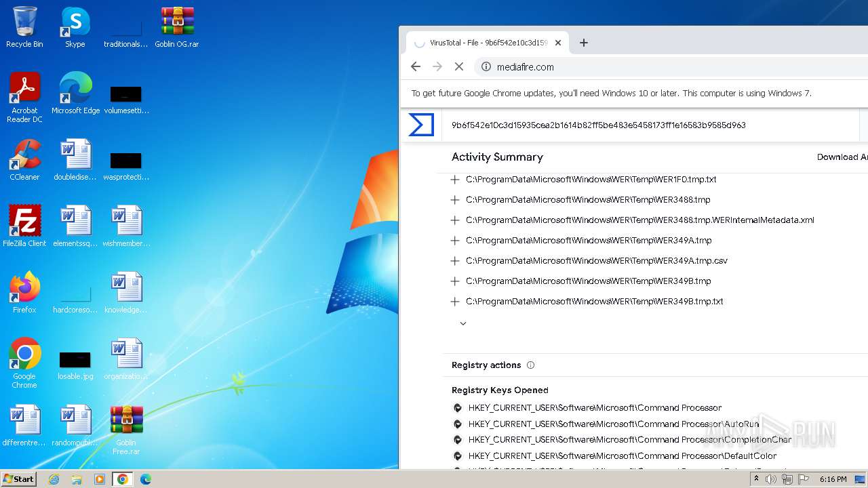Close the VirusTotal tab
868x488 pixels.
558,43
